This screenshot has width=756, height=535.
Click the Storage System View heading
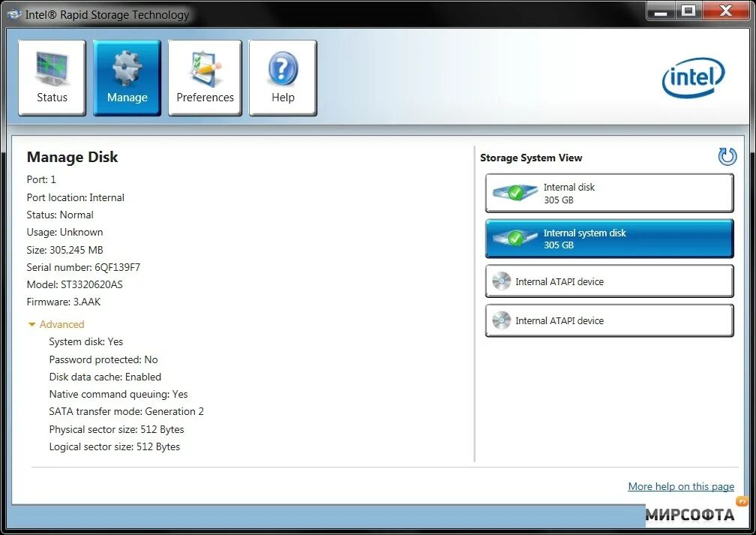pos(531,158)
